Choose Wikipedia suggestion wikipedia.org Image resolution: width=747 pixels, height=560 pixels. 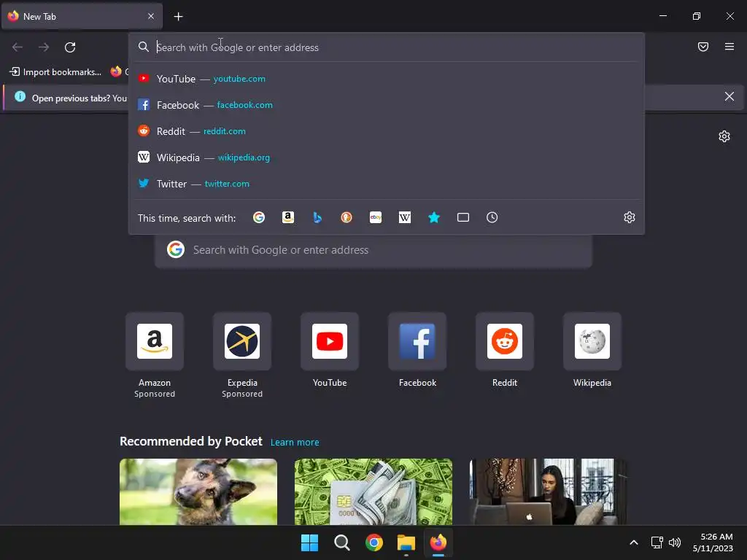coord(387,157)
